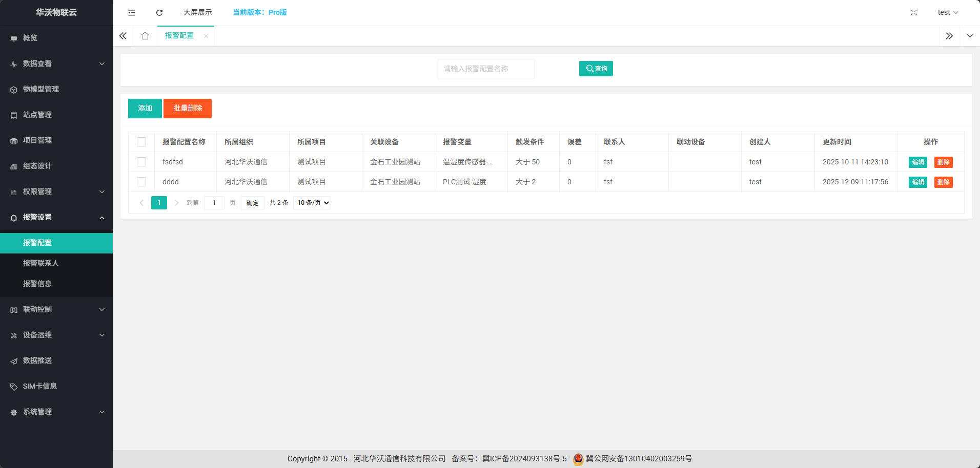The width and height of the screenshot is (980, 468).
Task: Focus the 报警配置名称 search input
Action: pos(486,69)
